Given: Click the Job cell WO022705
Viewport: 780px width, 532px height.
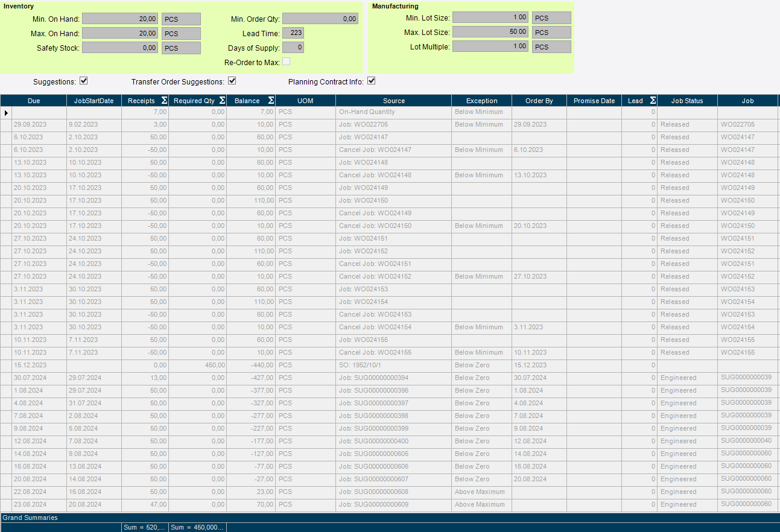Looking at the screenshot, I should [x=748, y=125].
